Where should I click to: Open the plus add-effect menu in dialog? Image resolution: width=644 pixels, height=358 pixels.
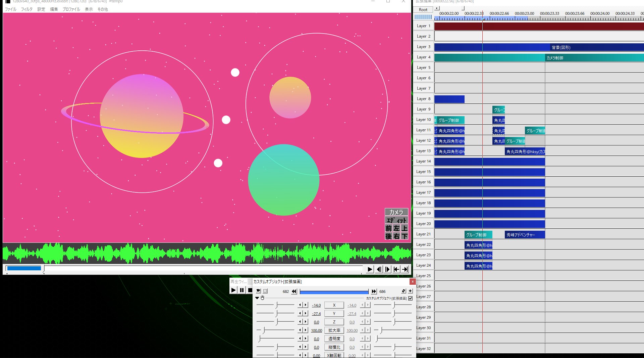pyautogui.click(x=410, y=291)
